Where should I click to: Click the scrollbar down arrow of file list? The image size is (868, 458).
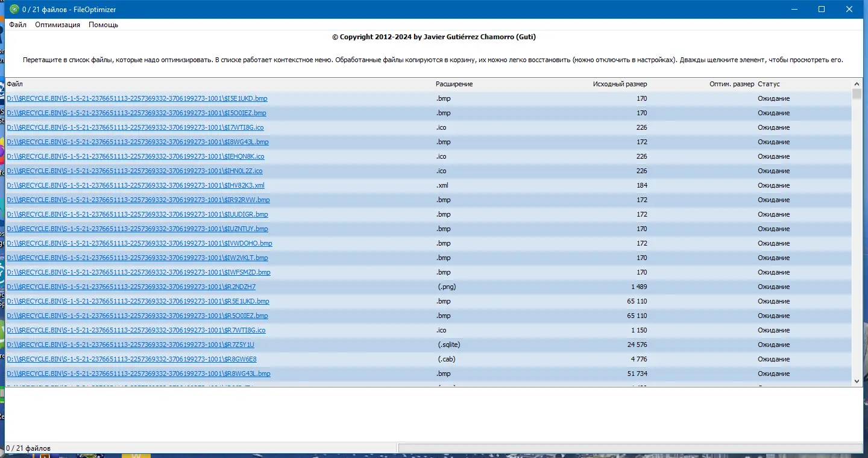857,381
